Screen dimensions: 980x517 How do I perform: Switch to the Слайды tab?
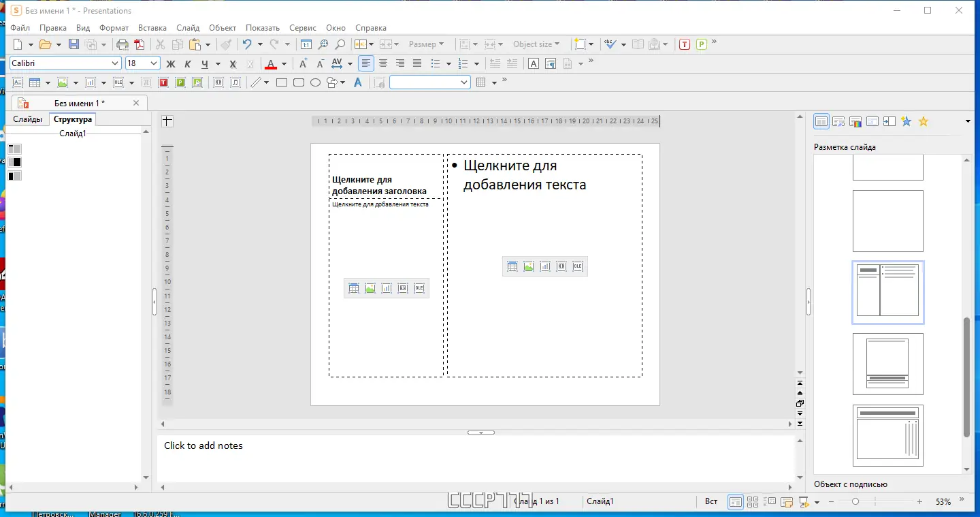tap(27, 119)
